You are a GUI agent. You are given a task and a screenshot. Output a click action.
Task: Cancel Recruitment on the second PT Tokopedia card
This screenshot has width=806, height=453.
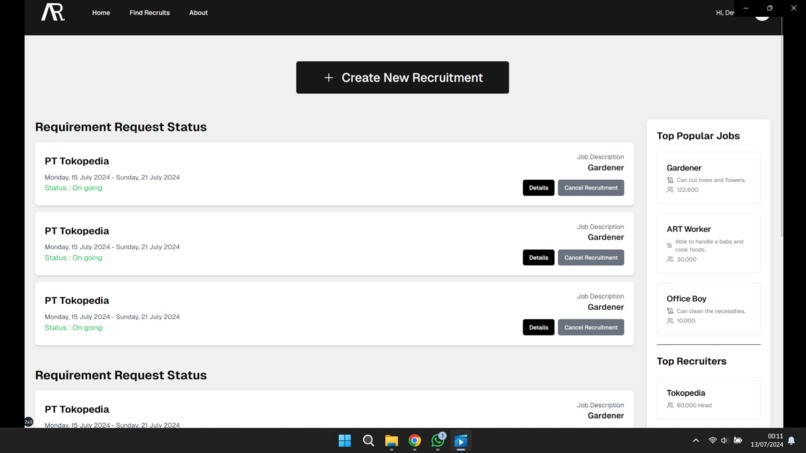(x=591, y=258)
